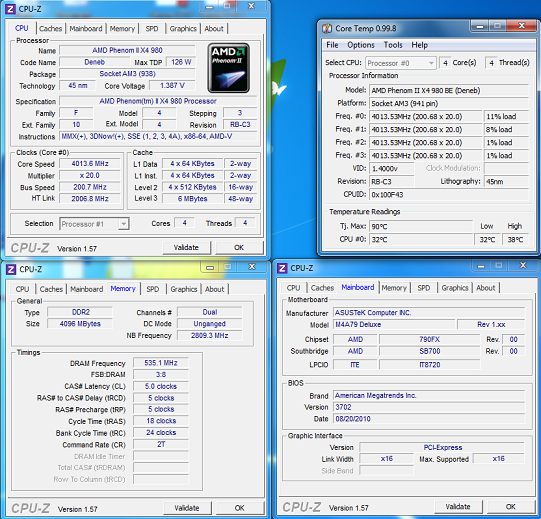Viewport: 541px width, 519px height.
Task: Click Validate in the top-left CPU-Z window
Action: tap(186, 247)
